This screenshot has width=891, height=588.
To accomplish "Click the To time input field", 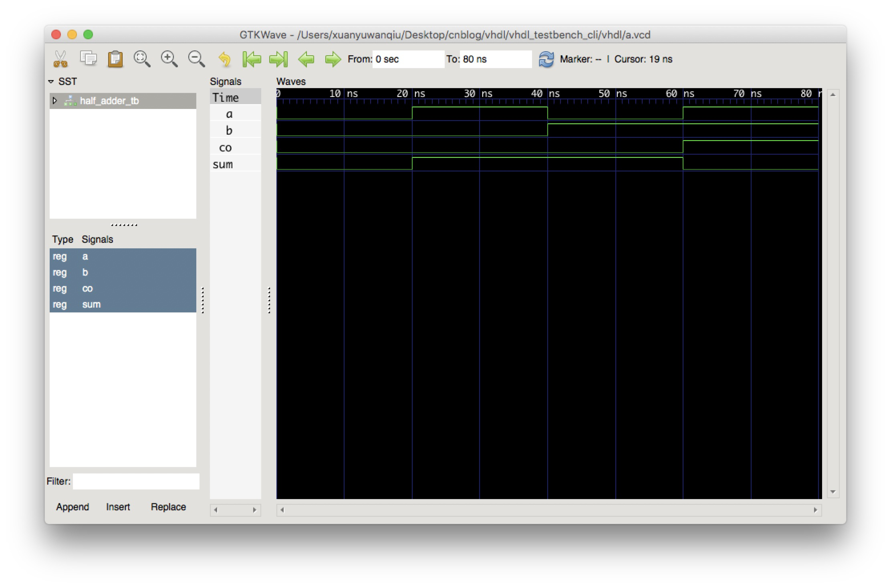I will click(x=495, y=59).
